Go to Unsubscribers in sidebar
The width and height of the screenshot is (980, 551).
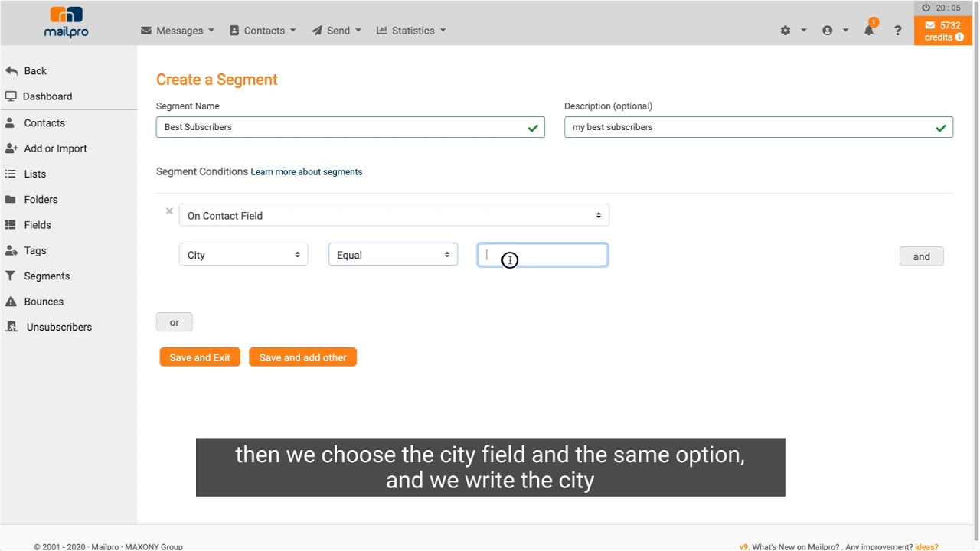[59, 327]
